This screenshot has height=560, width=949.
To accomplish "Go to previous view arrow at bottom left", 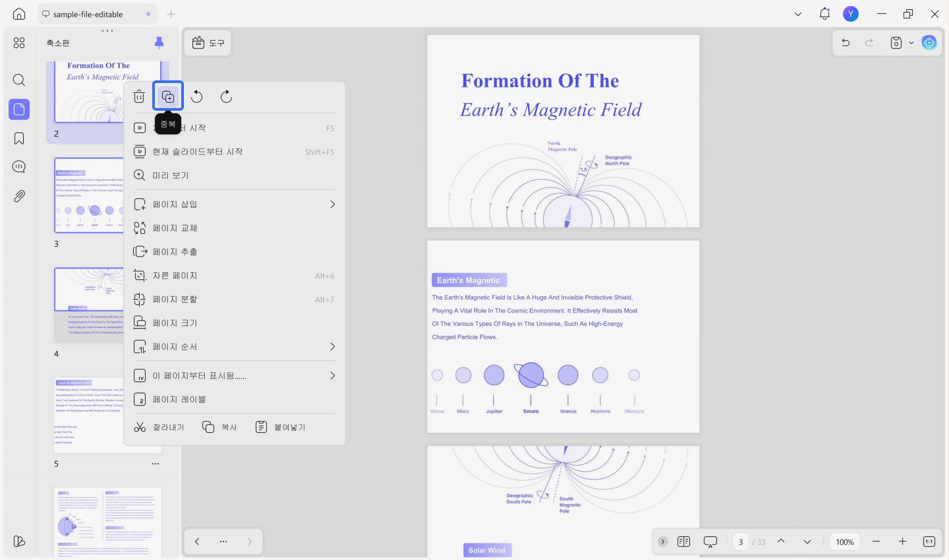I will pos(197,541).
